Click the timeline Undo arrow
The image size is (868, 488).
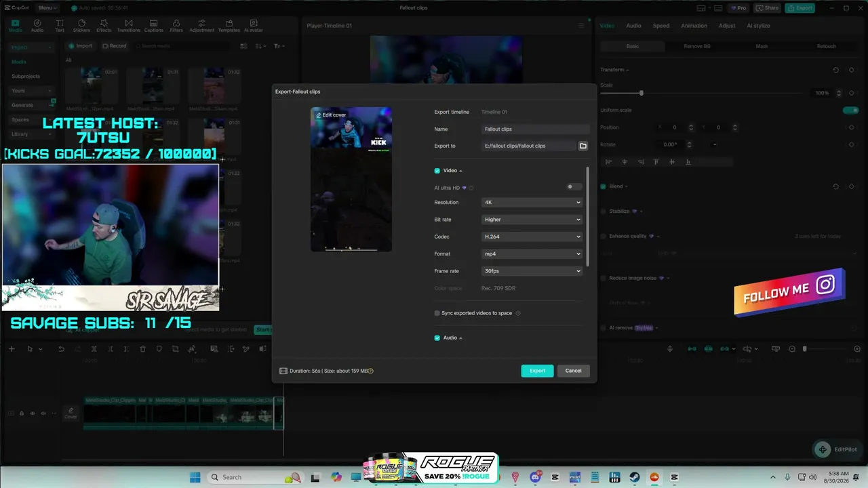(x=61, y=349)
